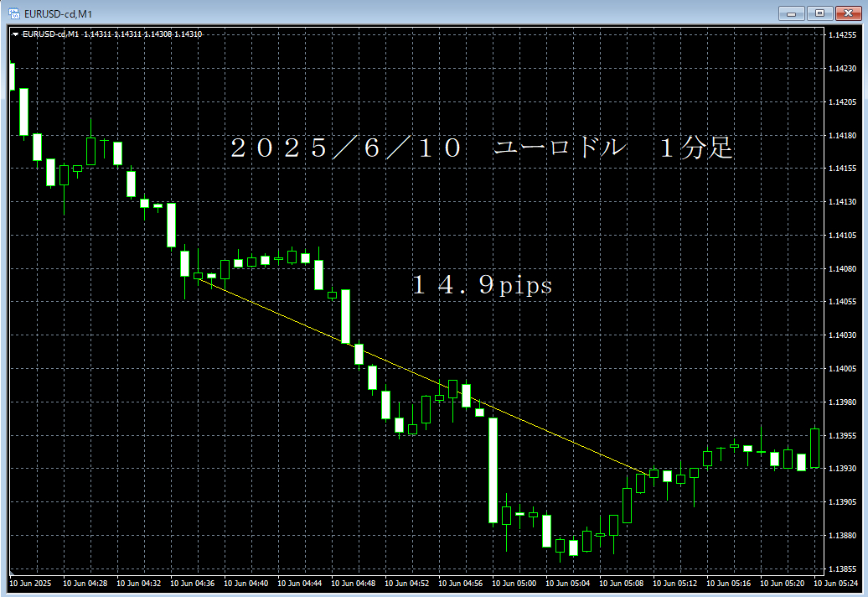
Task: Click time label '10 Jun 05:00' on time axis
Action: click(514, 583)
